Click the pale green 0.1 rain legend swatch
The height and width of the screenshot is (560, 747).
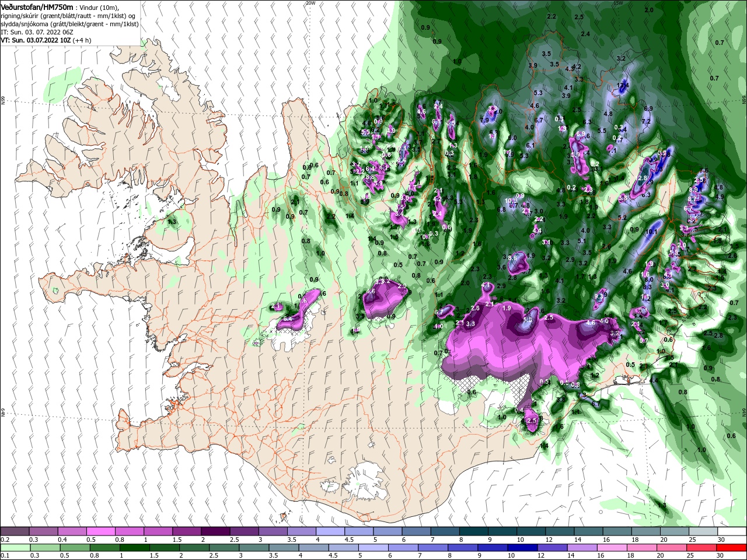pos(15,547)
